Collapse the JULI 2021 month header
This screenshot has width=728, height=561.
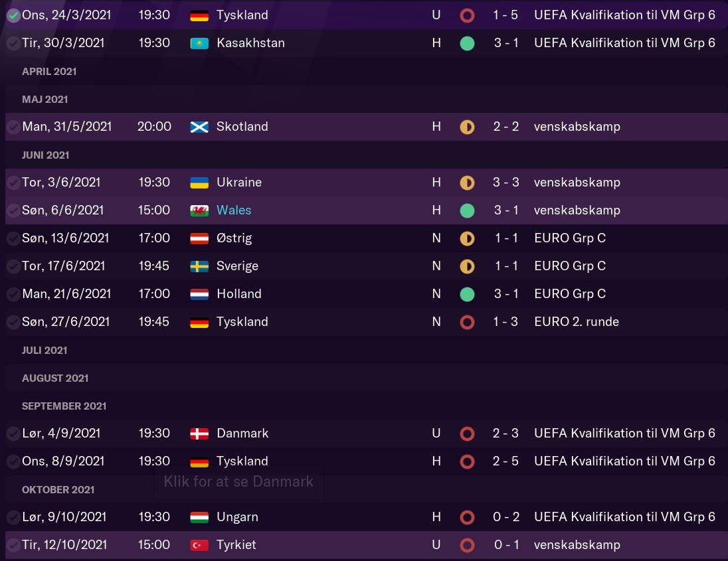pyautogui.click(x=45, y=351)
